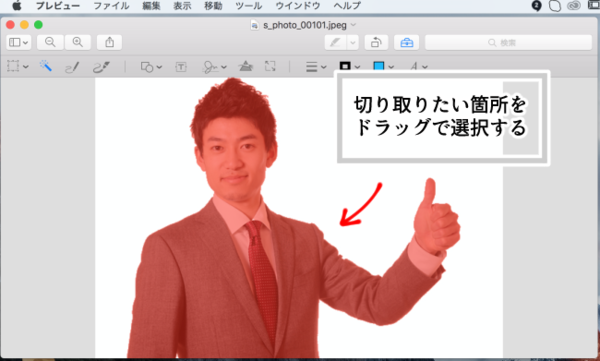Select the Text box tool
600x361 pixels.
(x=181, y=67)
